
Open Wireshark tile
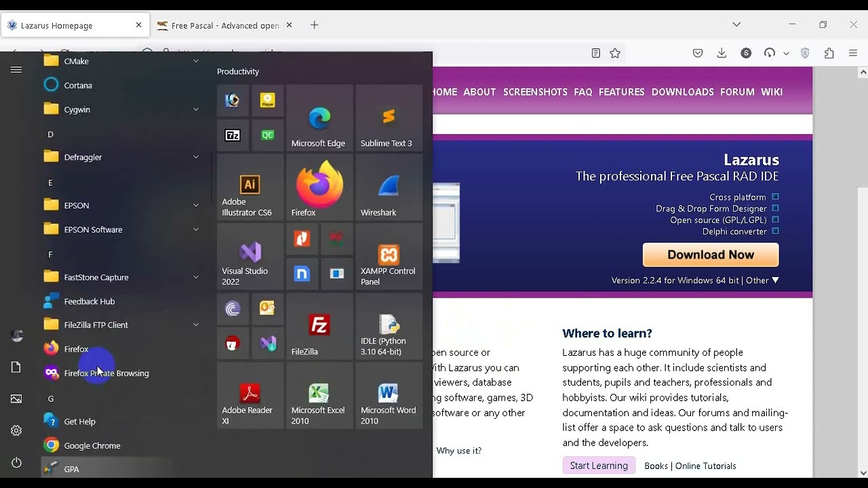389,187
